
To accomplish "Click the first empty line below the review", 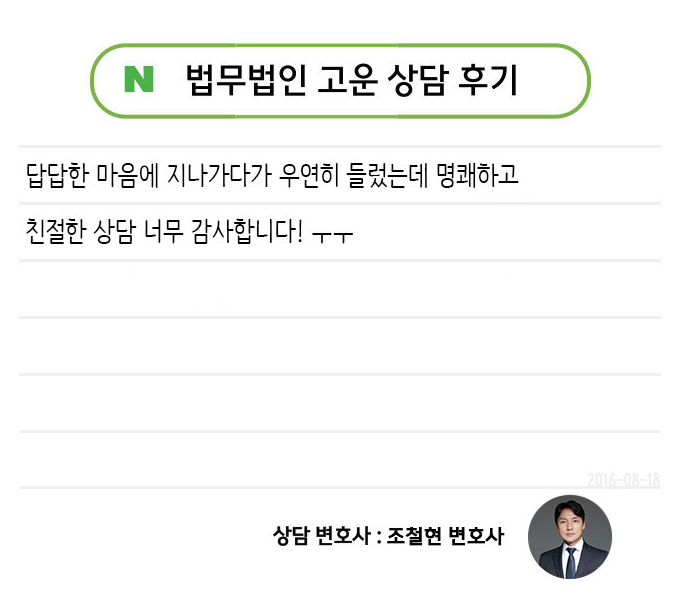I will 338,290.
